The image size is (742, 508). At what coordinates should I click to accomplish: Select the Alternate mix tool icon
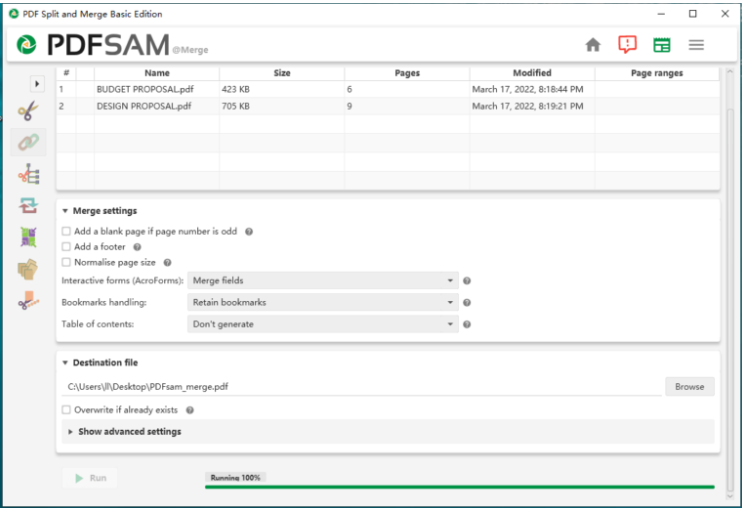coord(29,206)
